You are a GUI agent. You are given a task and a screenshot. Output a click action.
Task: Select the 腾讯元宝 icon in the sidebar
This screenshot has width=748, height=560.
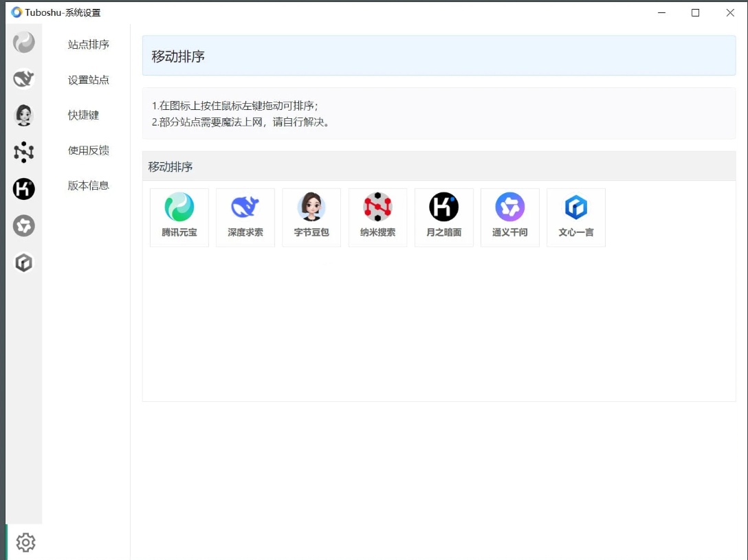pos(24,42)
